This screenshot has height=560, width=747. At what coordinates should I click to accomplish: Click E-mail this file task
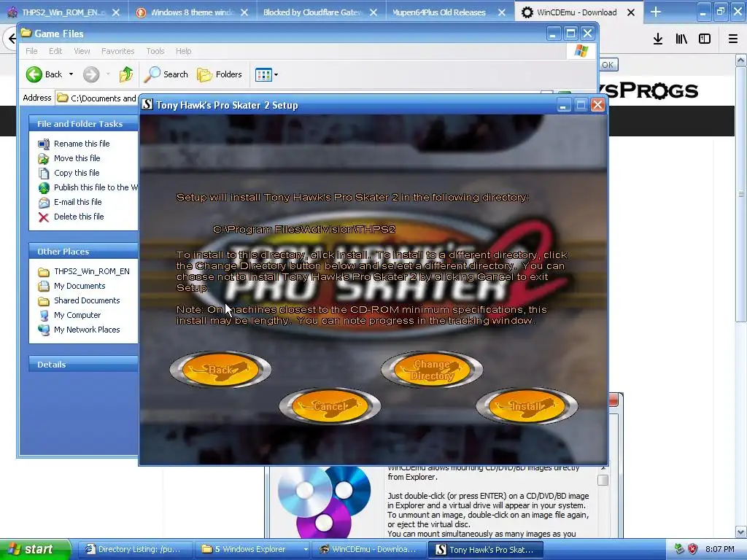pyautogui.click(x=77, y=202)
